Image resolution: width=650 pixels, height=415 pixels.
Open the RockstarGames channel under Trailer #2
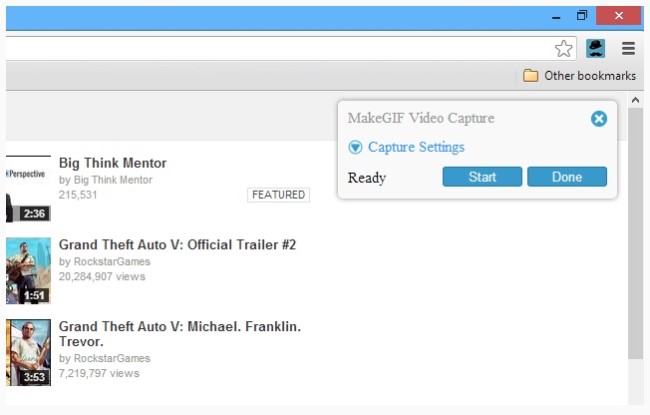(112, 262)
